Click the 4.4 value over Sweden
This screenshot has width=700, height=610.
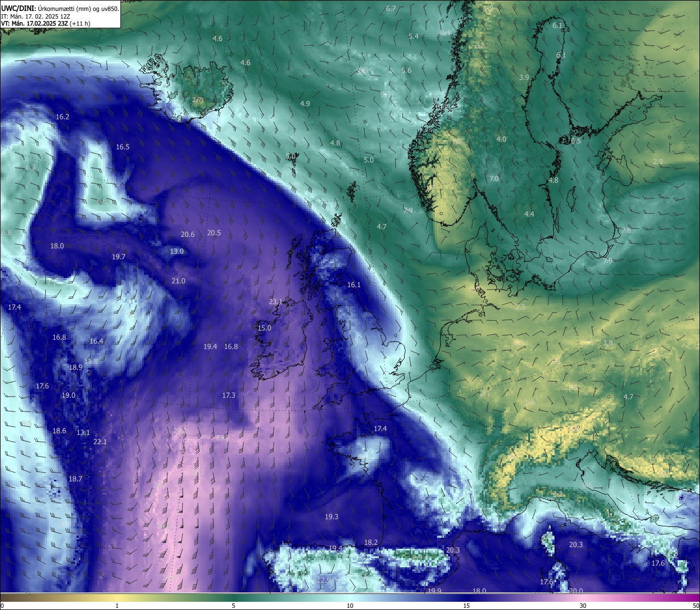pyautogui.click(x=529, y=214)
